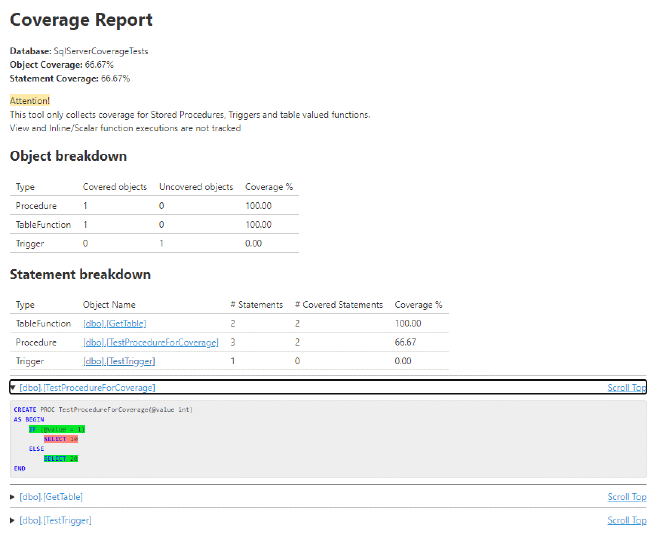
Task: Click the Object Name column header
Action: point(109,305)
